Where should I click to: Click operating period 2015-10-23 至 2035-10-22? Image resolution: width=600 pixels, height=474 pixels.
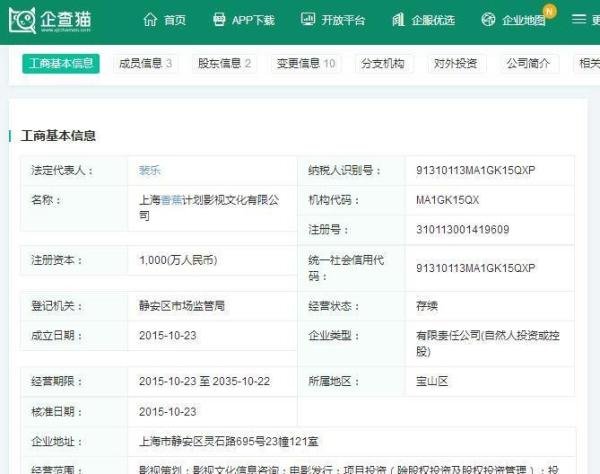[204, 381]
